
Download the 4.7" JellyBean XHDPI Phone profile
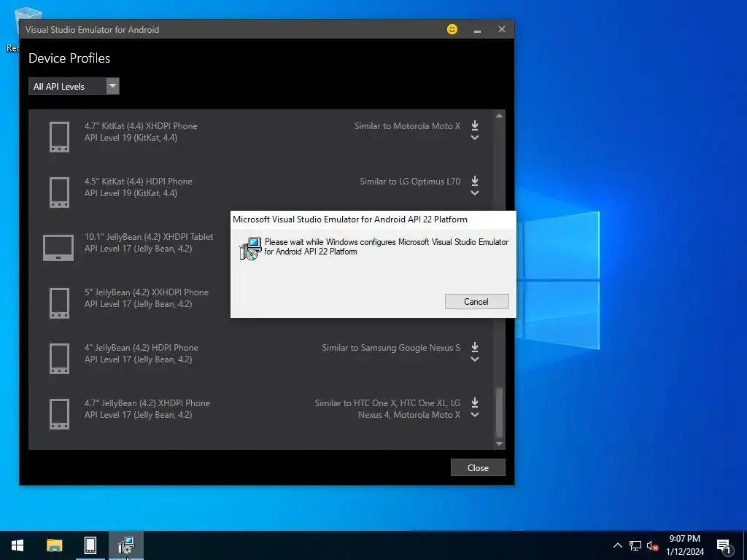click(474, 402)
